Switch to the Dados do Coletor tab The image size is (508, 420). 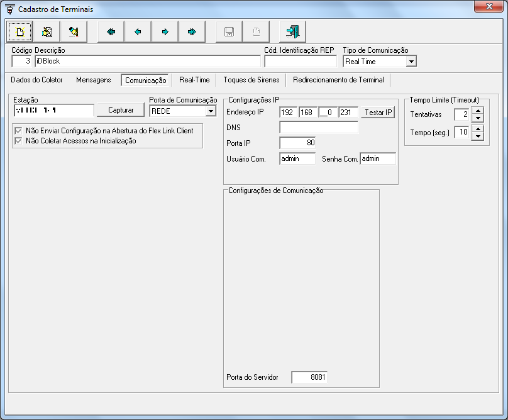[36, 80]
